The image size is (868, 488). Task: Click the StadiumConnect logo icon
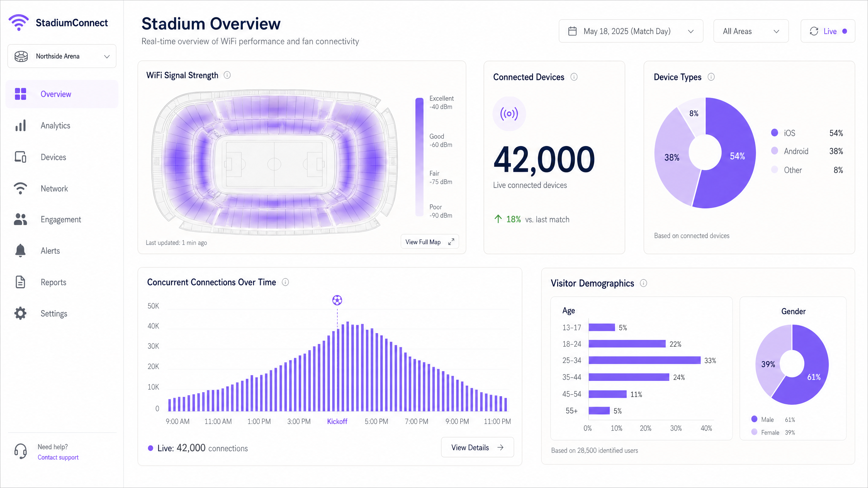(19, 22)
